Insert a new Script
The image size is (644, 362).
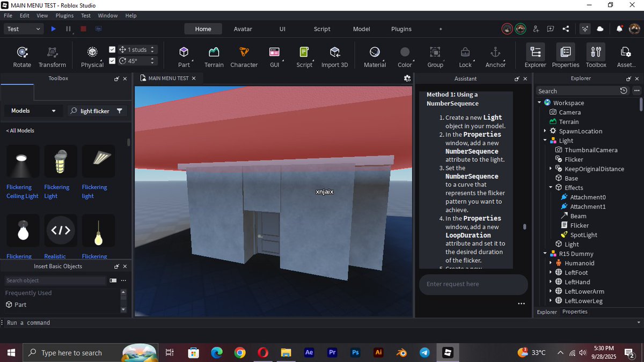pyautogui.click(x=304, y=56)
